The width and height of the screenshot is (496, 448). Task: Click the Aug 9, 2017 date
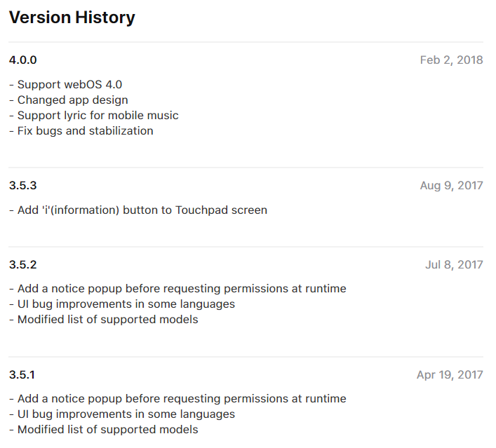click(451, 186)
